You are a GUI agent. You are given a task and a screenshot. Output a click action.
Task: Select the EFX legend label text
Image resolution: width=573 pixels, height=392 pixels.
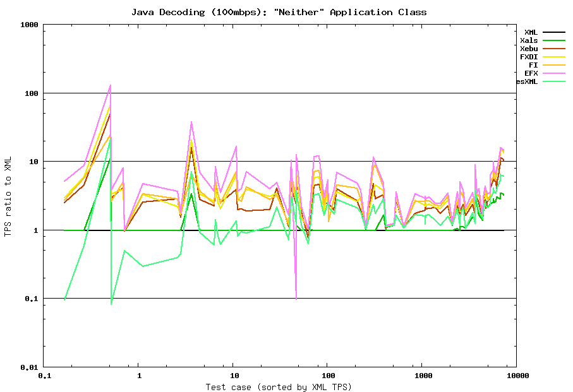[x=531, y=73]
